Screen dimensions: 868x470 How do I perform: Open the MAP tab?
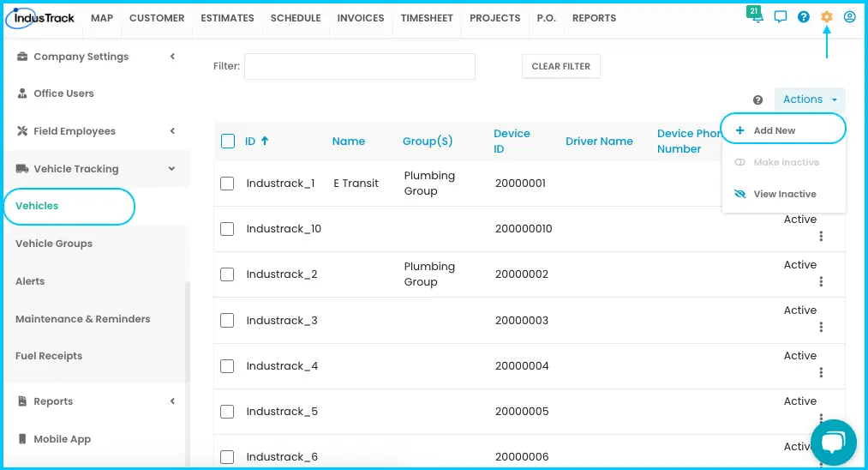click(102, 18)
